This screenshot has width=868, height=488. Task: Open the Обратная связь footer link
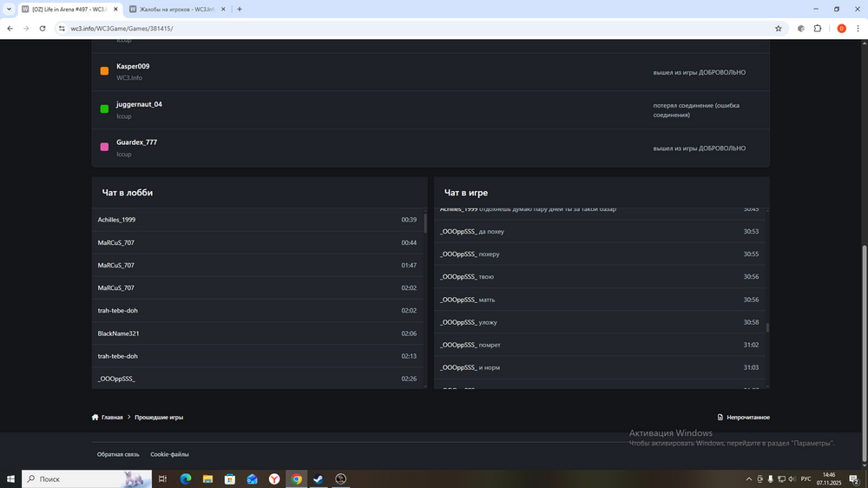coord(118,454)
